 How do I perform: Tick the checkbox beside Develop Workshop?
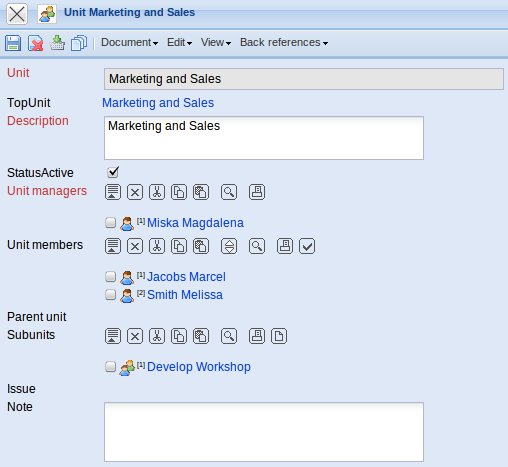[110, 367]
